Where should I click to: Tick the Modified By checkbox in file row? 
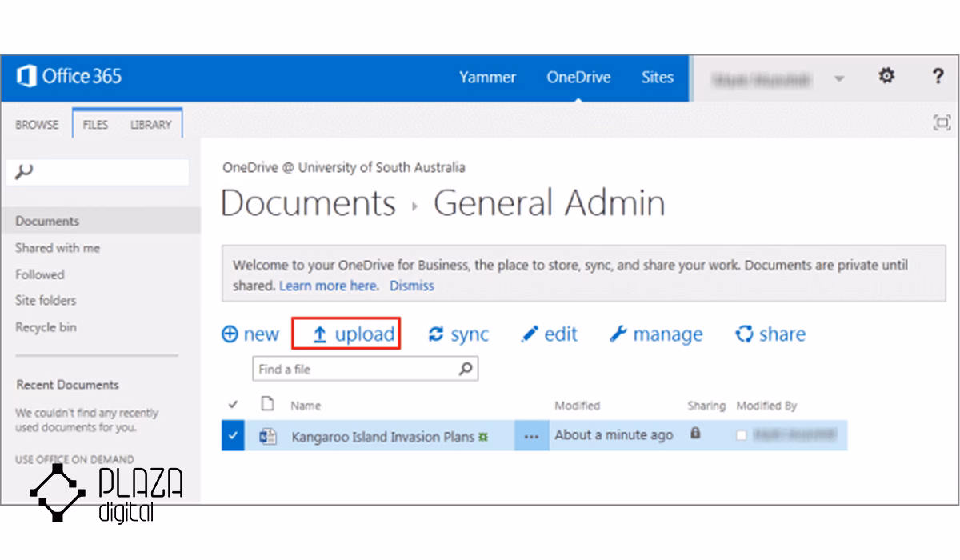click(x=742, y=436)
